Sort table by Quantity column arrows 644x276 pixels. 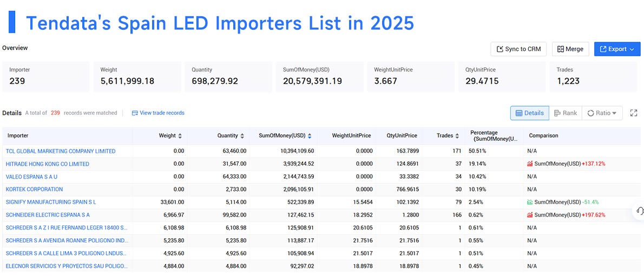[x=242, y=135]
